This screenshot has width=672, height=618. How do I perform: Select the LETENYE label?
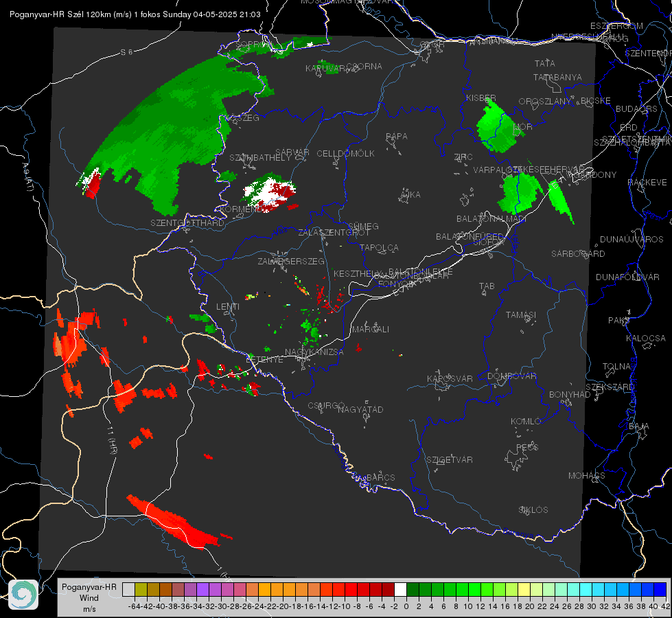point(264,359)
